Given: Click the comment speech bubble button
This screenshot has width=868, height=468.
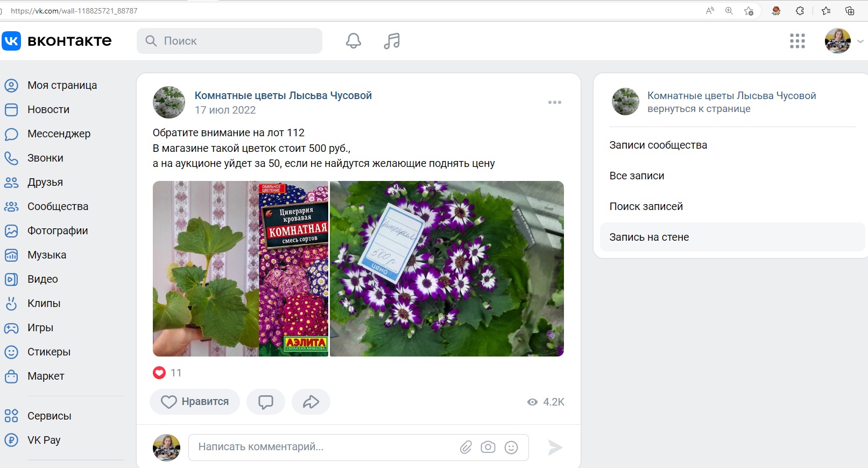Looking at the screenshot, I should 266,402.
